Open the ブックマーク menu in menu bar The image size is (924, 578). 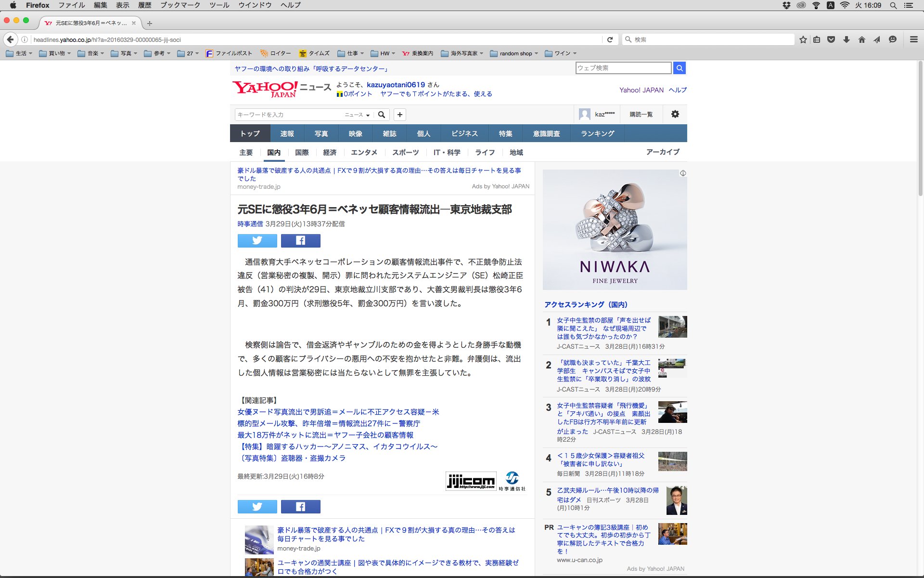[x=180, y=5]
